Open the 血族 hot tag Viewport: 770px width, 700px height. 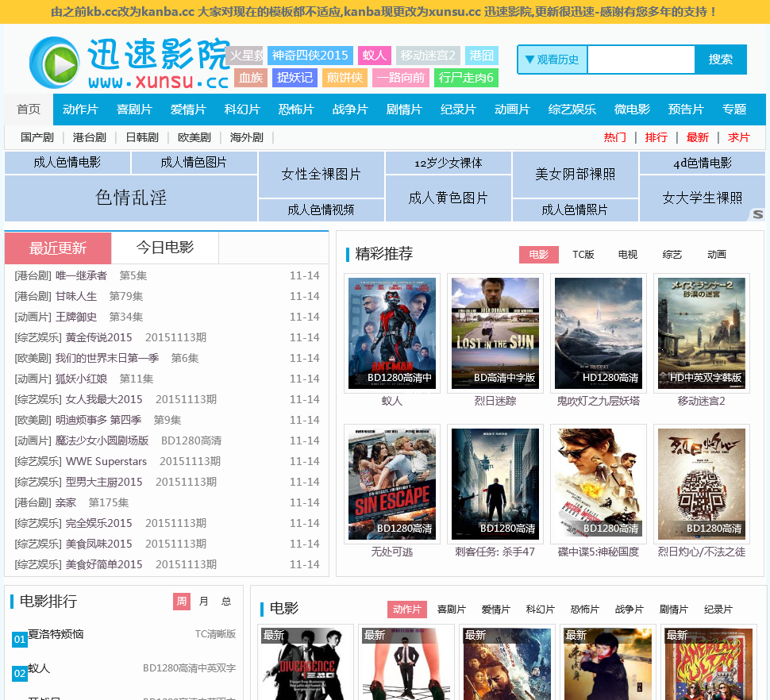pos(251,78)
